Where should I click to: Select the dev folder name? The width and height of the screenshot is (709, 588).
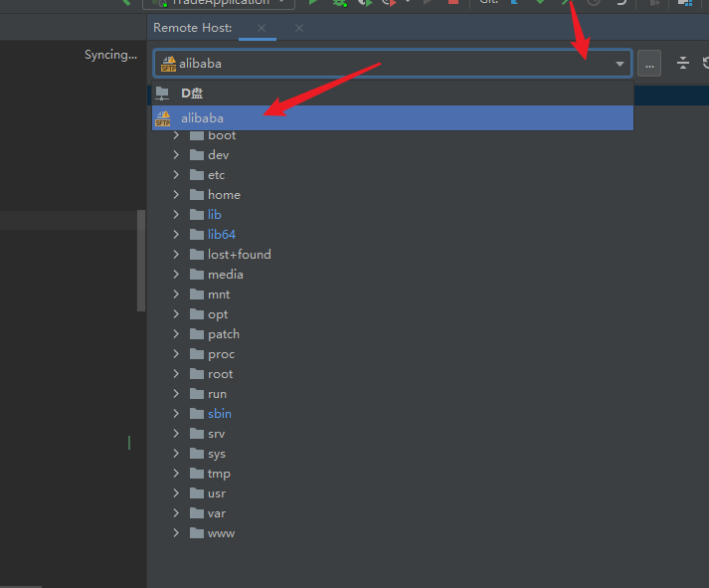click(219, 155)
